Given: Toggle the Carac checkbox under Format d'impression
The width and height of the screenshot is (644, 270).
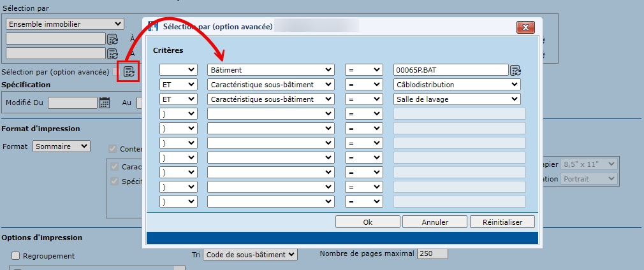Looking at the screenshot, I should click(115, 167).
